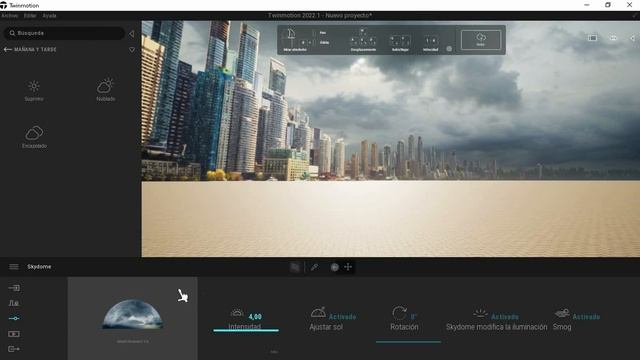Open the MAÑANA Y TARDE category dropdown
Viewport: 640px width, 360px height.
point(132,49)
